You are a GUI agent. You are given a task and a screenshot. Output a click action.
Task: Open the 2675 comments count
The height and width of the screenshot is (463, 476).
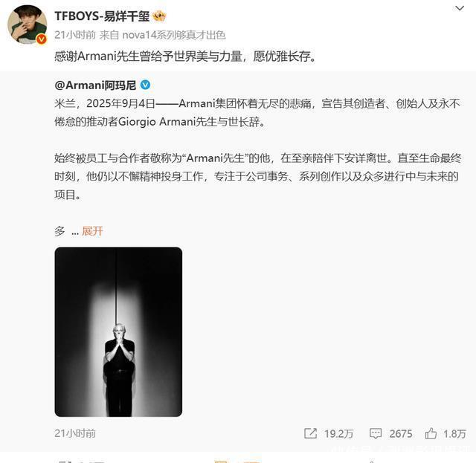(x=401, y=434)
